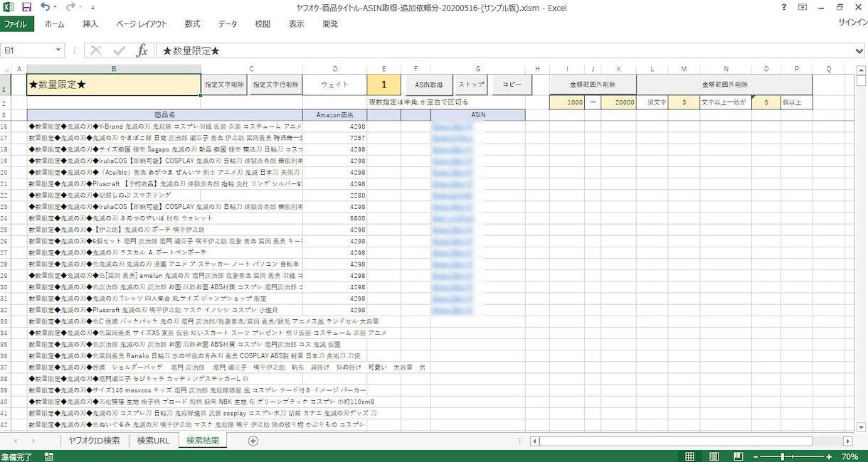Open the Undo history dropdown arrow
This screenshot has width=868, height=462.
click(x=55, y=8)
